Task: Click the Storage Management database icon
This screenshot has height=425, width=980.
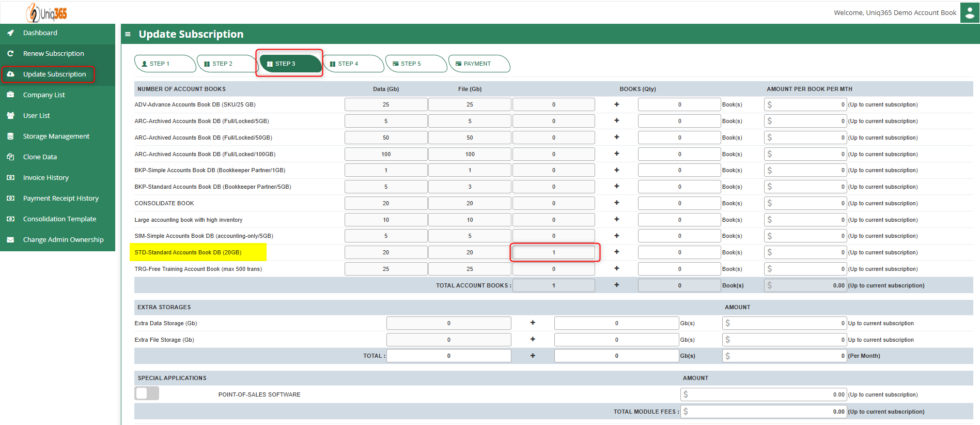Action: coord(10,136)
